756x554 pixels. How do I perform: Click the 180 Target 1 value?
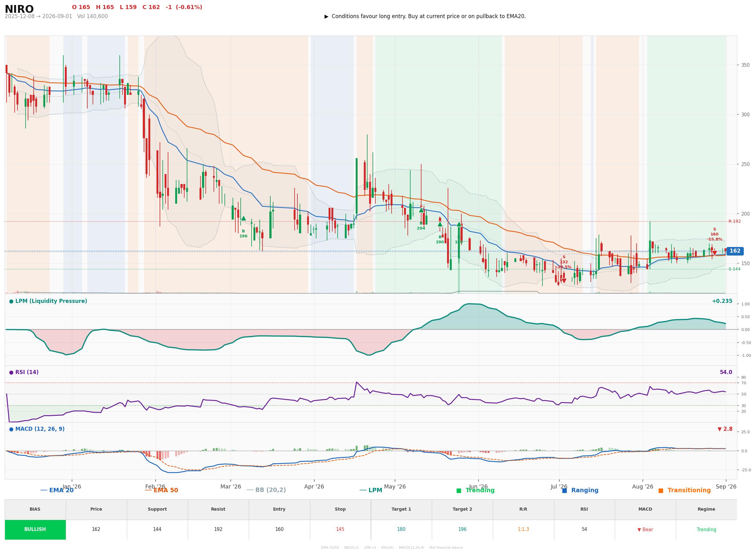(401, 530)
